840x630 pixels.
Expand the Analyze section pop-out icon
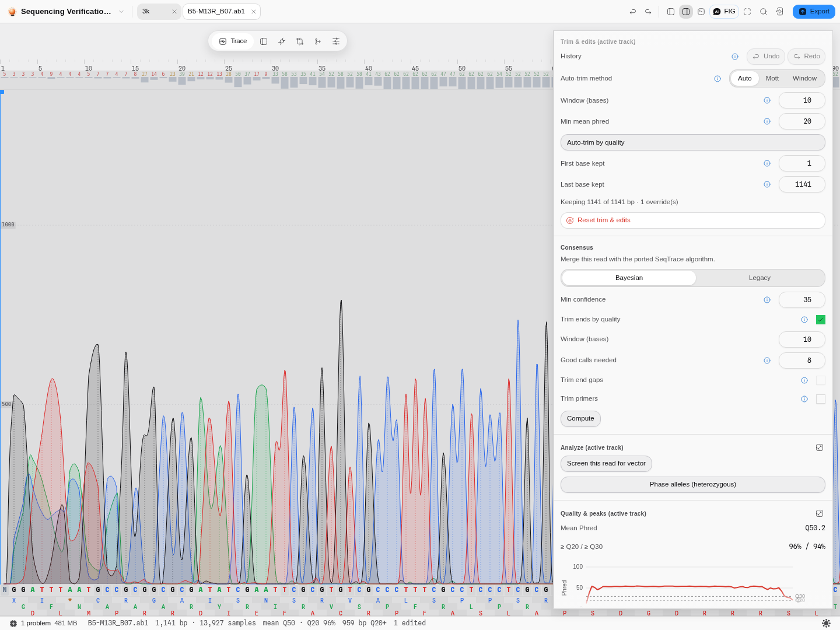pyautogui.click(x=820, y=447)
